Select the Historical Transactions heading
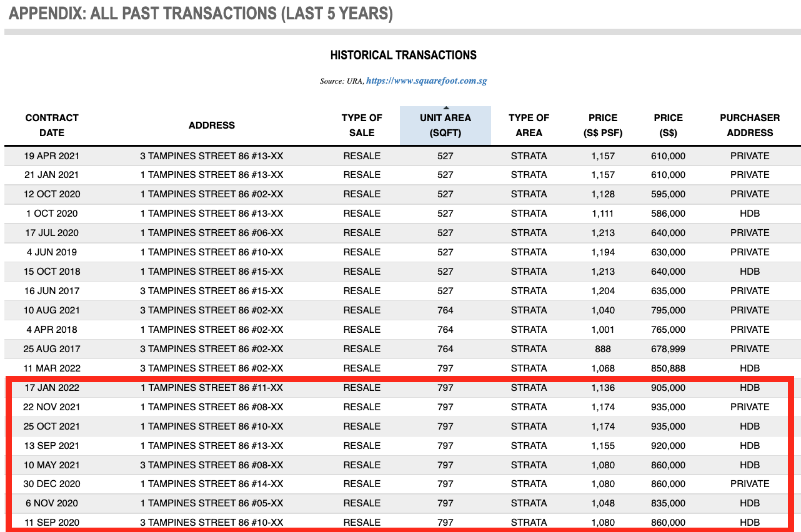 404,55
